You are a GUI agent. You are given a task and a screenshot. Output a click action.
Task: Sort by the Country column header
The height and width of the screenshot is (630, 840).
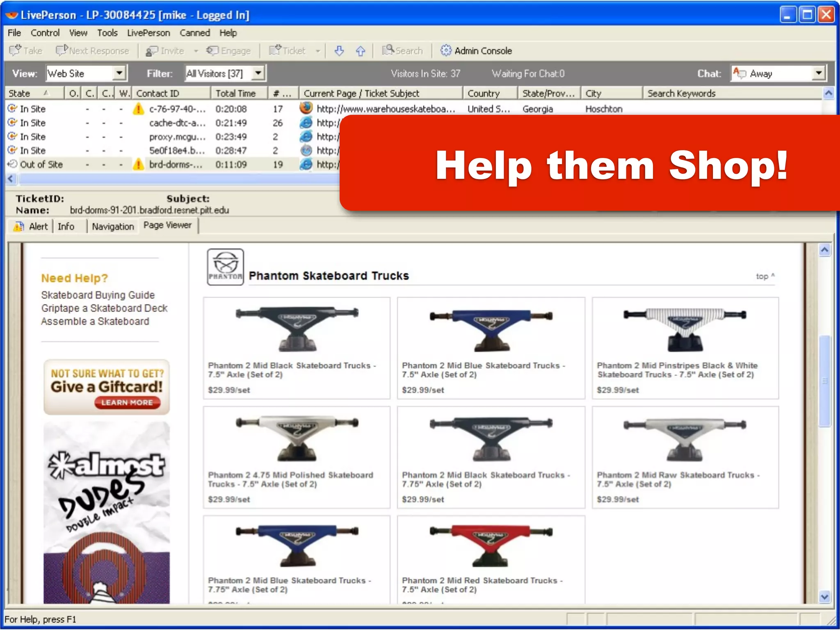tap(490, 93)
